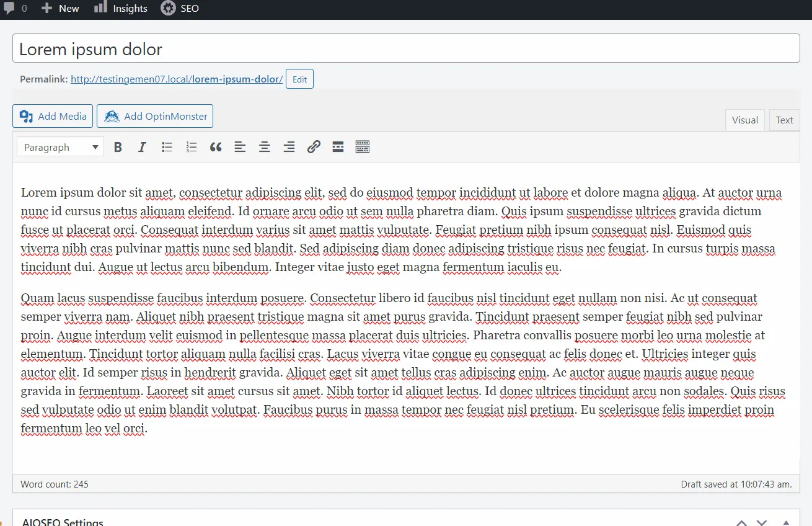Align text to the right

pos(289,147)
